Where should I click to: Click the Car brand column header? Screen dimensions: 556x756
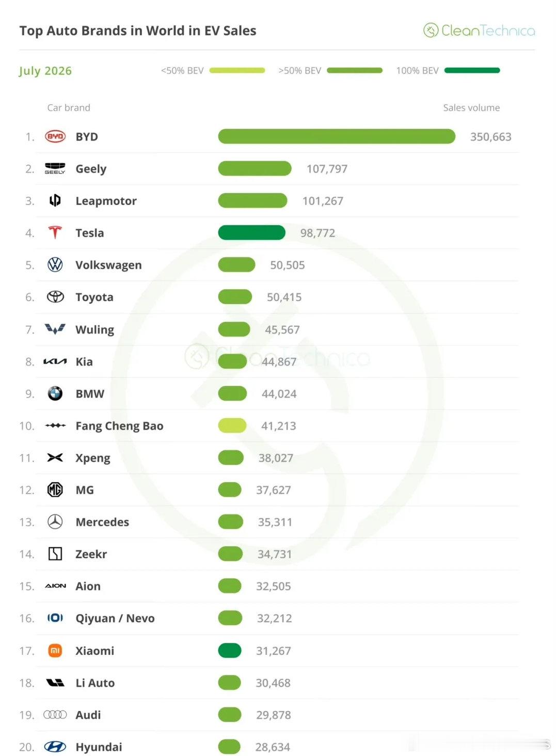tap(69, 107)
